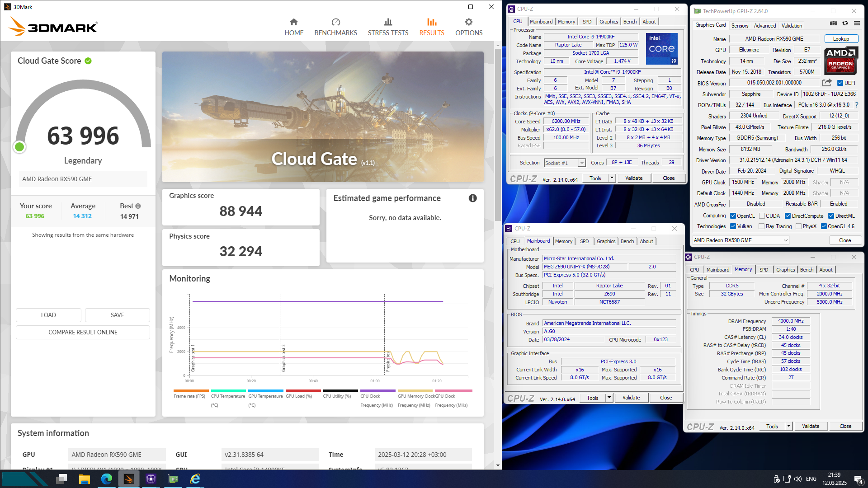The image size is (868, 488).
Task: Open Task View from the taskbar
Action: (62, 479)
